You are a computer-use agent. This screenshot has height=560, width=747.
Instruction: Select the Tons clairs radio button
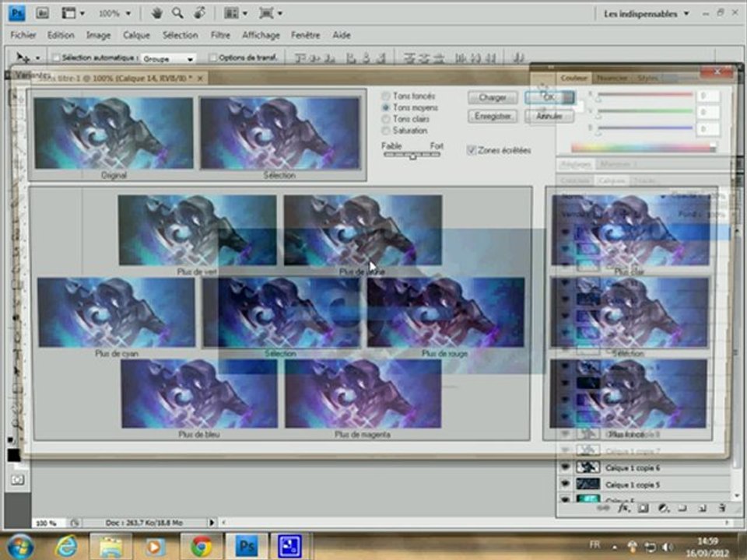(x=386, y=119)
